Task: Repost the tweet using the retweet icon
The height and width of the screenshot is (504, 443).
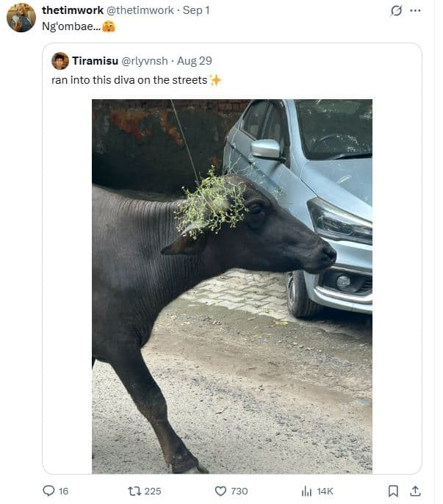Action: click(134, 491)
